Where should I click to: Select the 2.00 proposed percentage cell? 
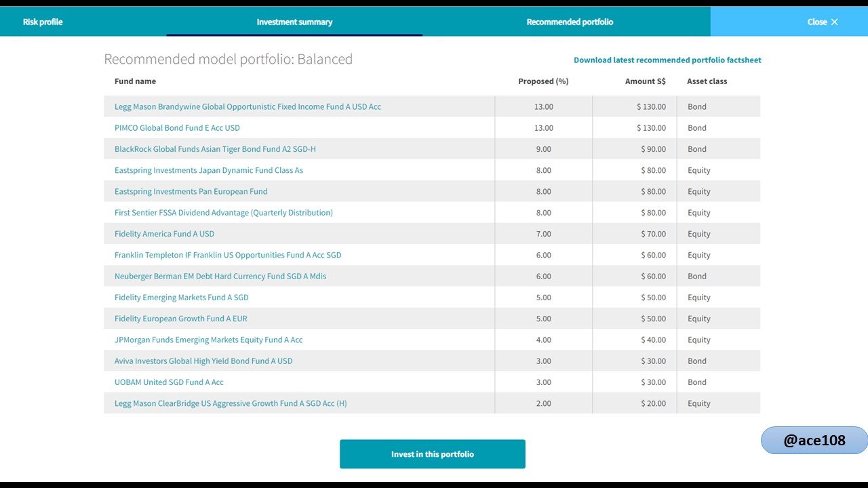coord(543,403)
